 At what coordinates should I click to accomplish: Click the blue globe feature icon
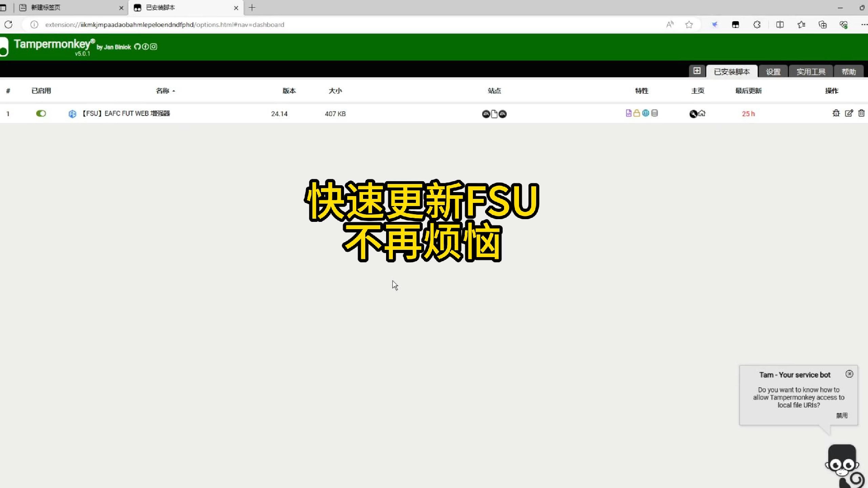pos(646,113)
